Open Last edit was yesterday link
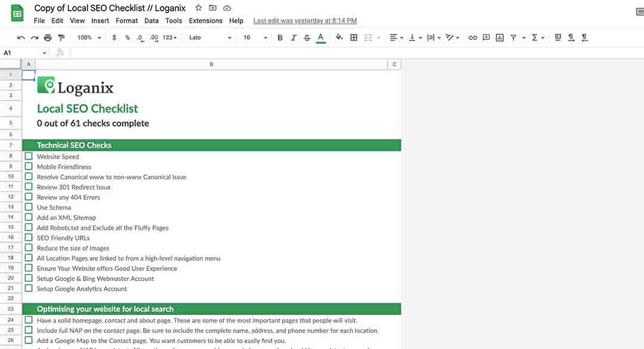 pos(305,20)
